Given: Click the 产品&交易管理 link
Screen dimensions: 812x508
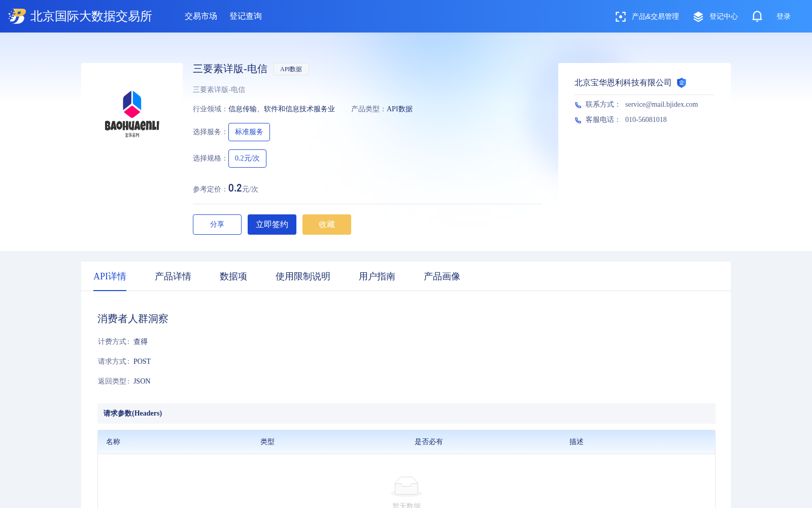Looking at the screenshot, I should 655,17.
